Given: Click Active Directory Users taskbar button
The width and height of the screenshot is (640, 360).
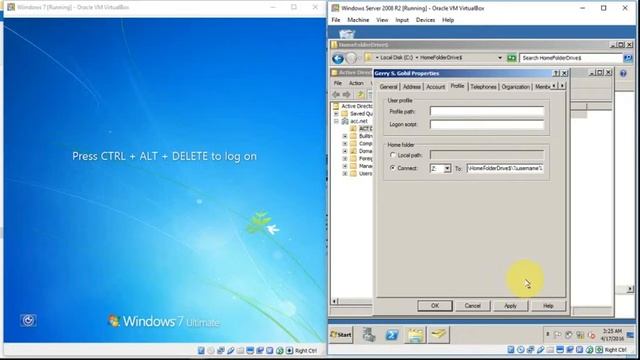Looking at the screenshot, I should point(438,335).
